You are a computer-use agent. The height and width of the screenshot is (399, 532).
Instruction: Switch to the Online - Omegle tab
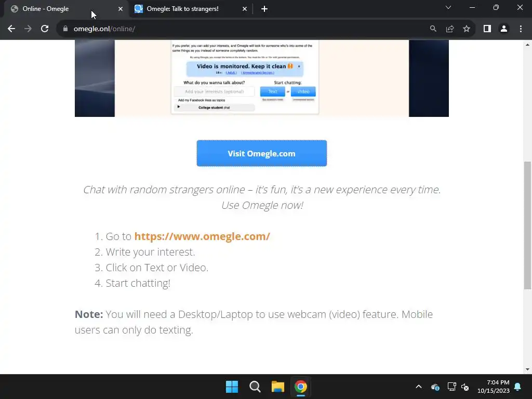pyautogui.click(x=66, y=9)
